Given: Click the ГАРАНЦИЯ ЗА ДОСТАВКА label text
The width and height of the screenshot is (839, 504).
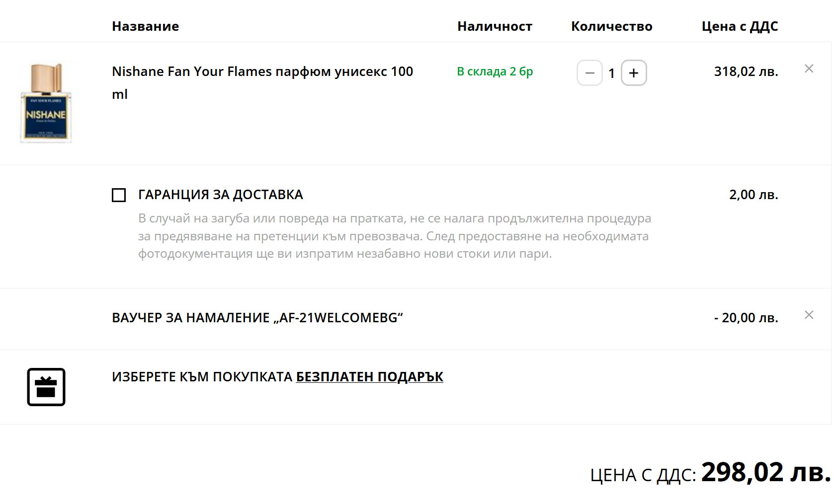Looking at the screenshot, I should click(220, 195).
